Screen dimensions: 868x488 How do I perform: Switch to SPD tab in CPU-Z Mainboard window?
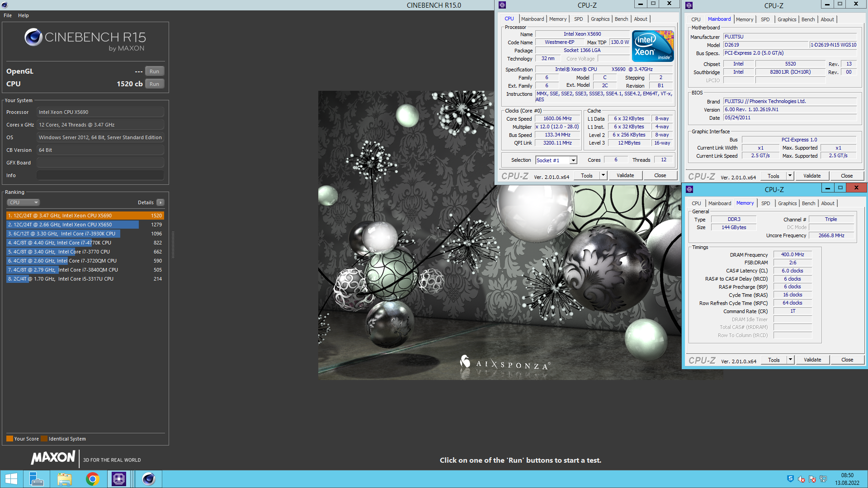pos(765,19)
